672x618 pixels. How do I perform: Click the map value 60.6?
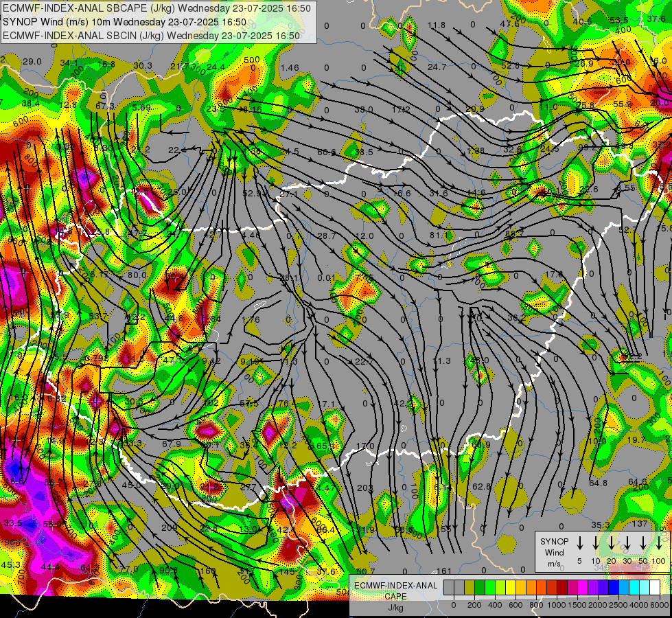pos(327,152)
